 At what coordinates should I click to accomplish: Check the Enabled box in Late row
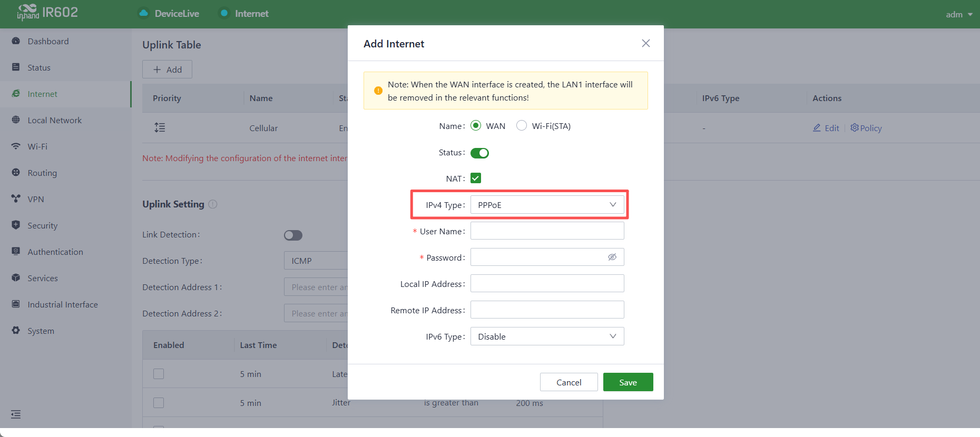159,374
